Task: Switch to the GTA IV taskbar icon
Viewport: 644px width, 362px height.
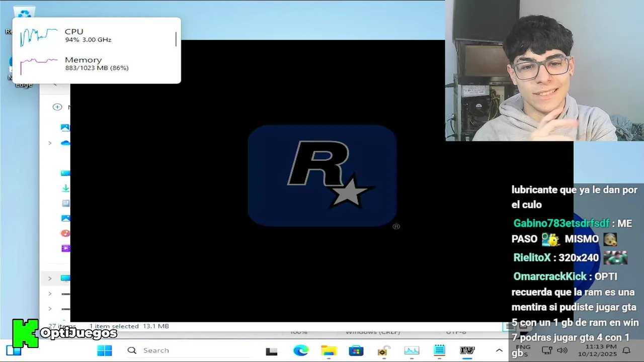Action: click(x=467, y=350)
